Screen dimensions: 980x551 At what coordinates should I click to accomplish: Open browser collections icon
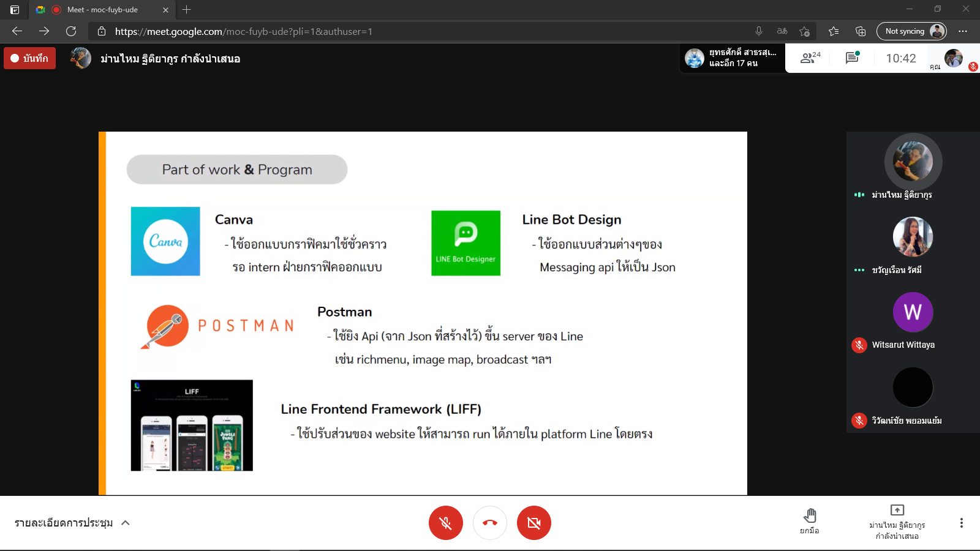[861, 31]
